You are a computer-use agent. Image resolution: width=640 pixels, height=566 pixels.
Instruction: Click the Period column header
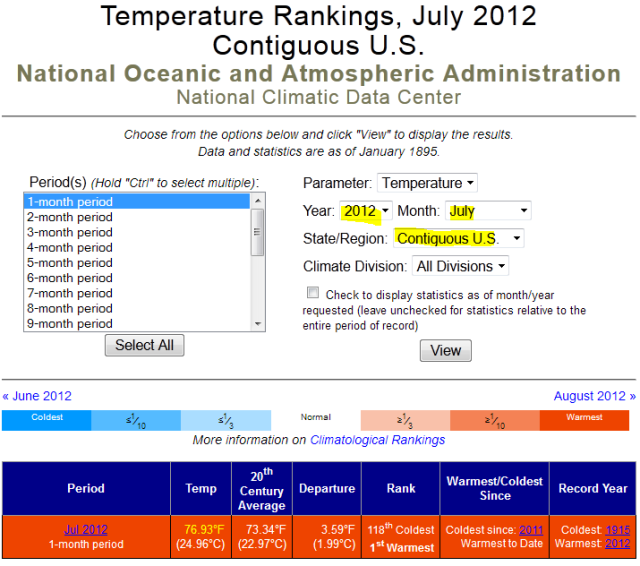86,488
